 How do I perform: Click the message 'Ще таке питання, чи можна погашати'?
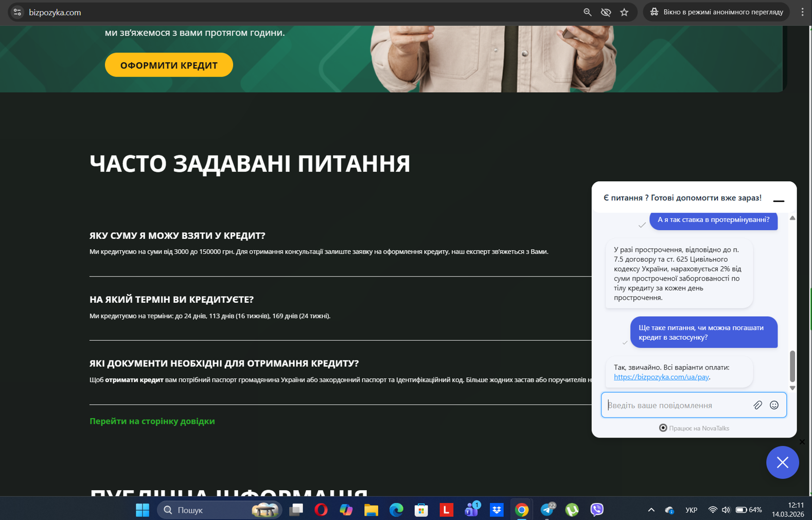[704, 332]
